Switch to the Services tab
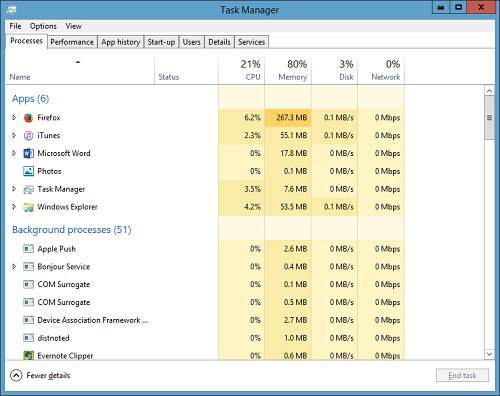 [x=252, y=42]
